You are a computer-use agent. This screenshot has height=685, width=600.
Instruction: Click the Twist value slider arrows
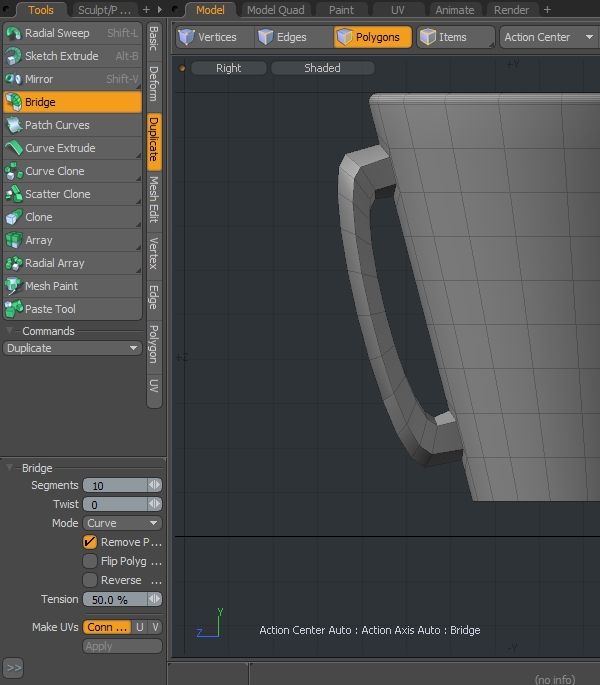155,504
